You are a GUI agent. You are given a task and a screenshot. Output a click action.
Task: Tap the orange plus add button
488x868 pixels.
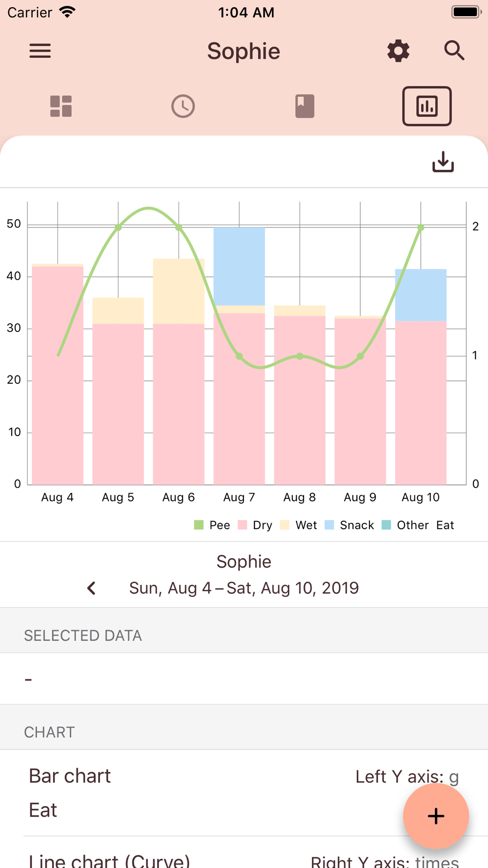click(x=436, y=816)
